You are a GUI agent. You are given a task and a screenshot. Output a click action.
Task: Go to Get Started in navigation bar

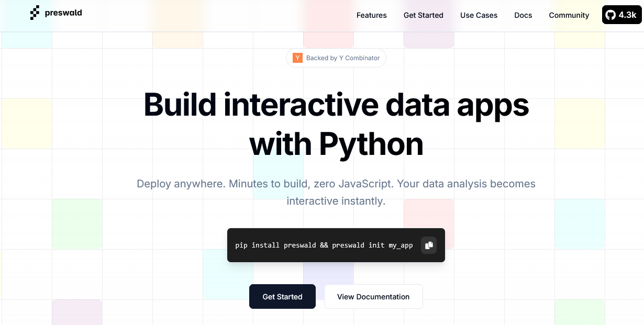point(424,15)
